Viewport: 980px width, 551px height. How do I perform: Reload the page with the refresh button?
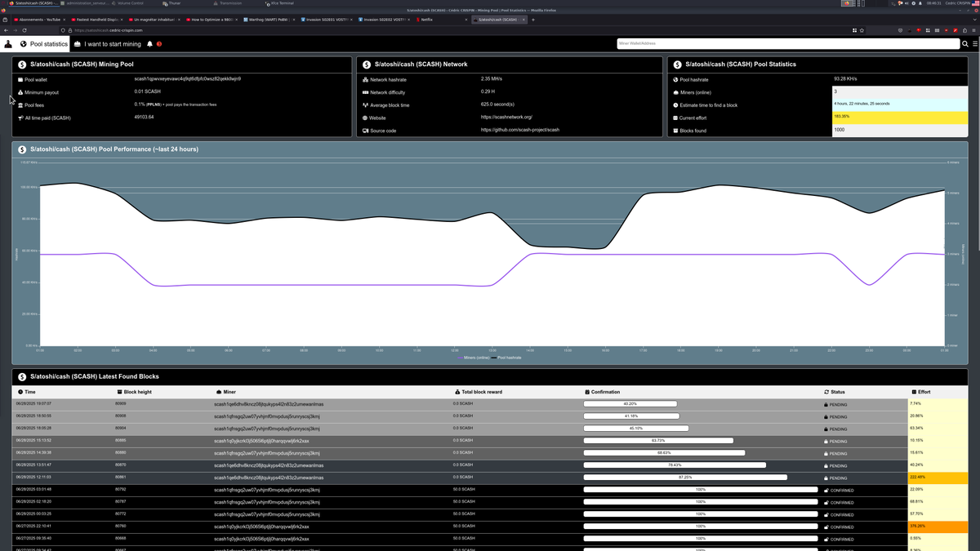[x=25, y=30]
